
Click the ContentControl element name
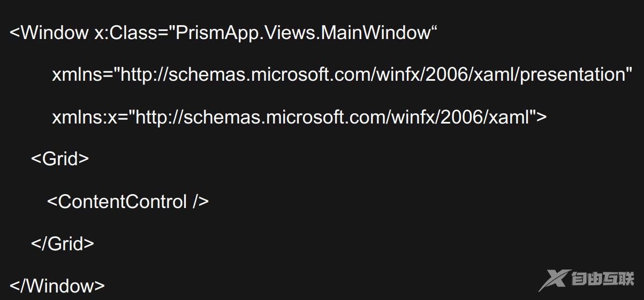coord(122,202)
